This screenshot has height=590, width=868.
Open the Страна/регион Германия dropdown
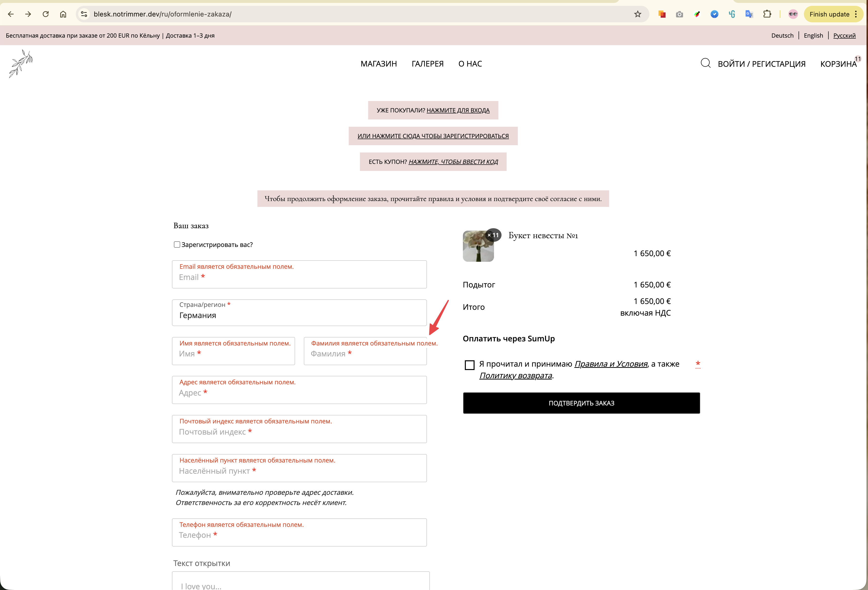[x=299, y=313]
